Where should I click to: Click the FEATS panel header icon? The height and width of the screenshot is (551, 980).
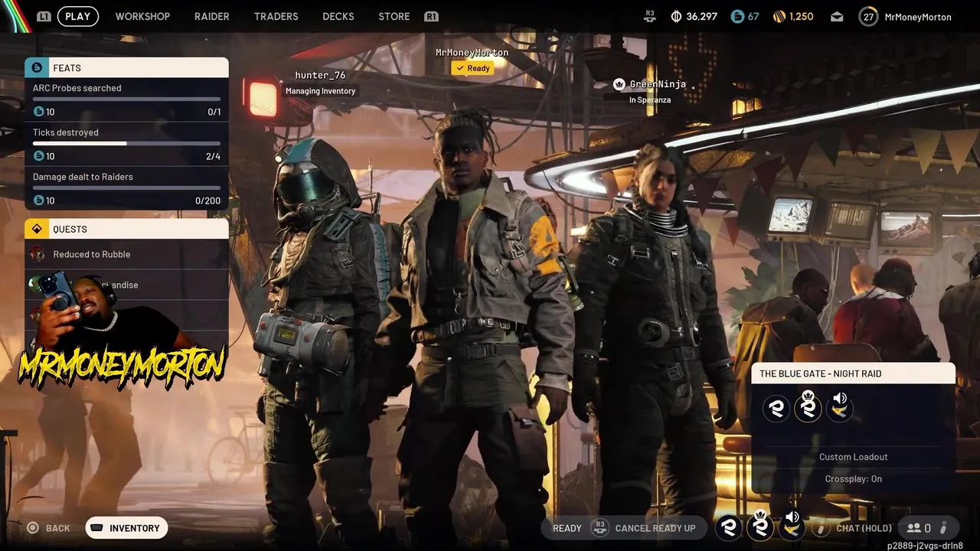37,68
